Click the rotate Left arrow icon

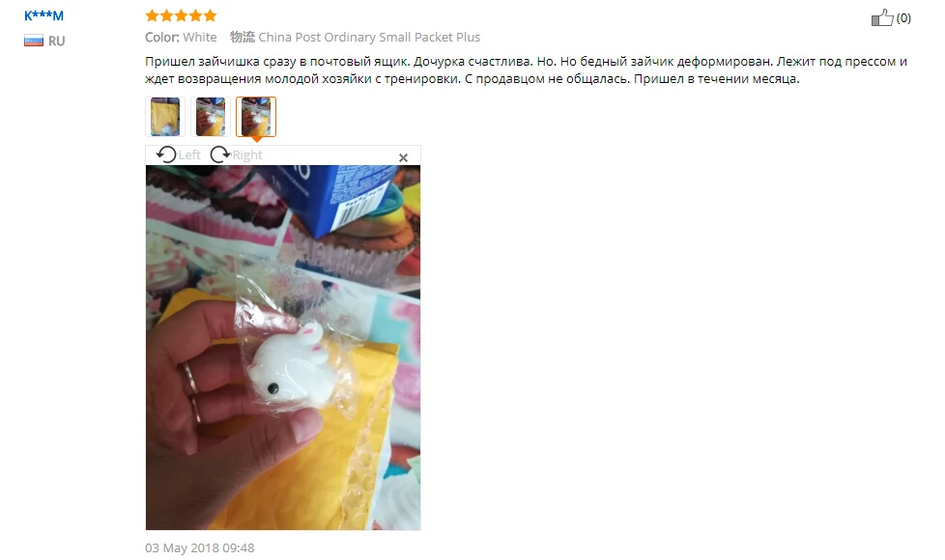click(x=166, y=154)
